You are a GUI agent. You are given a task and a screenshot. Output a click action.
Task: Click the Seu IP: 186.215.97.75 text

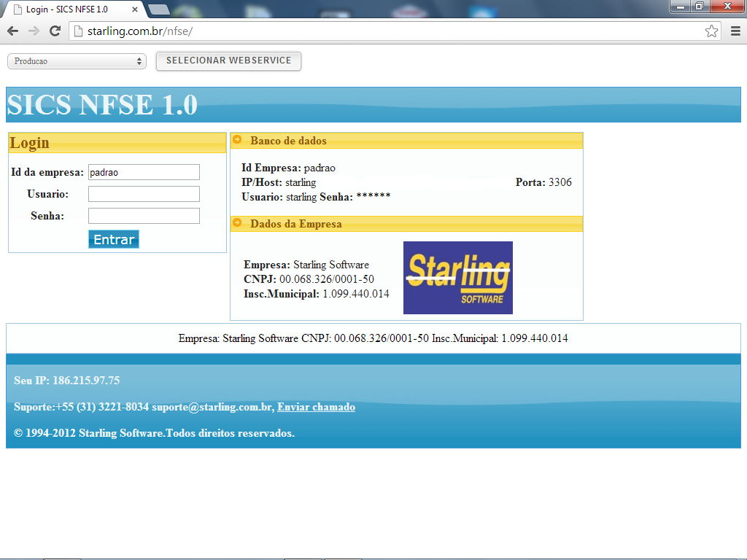[66, 381]
